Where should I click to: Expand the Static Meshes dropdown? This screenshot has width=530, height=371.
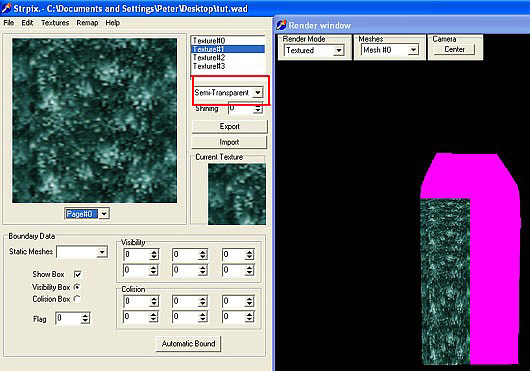102,252
